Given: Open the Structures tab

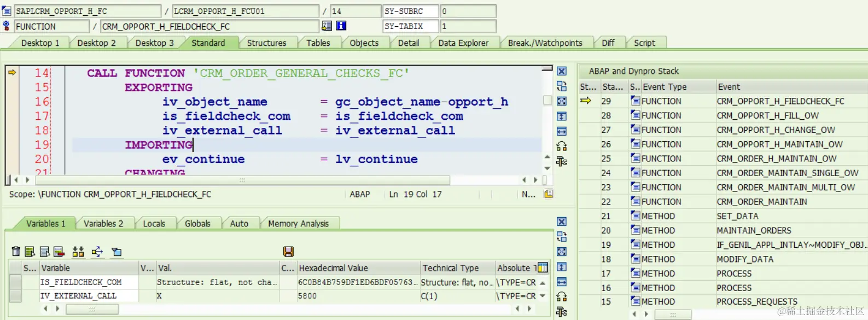Looking at the screenshot, I should (266, 43).
